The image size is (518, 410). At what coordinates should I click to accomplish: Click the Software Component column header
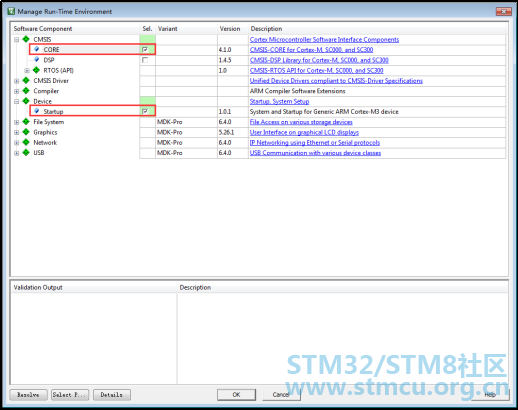[75, 29]
